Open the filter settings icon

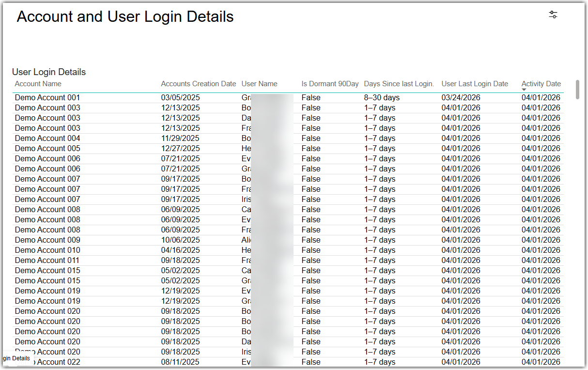pos(553,15)
